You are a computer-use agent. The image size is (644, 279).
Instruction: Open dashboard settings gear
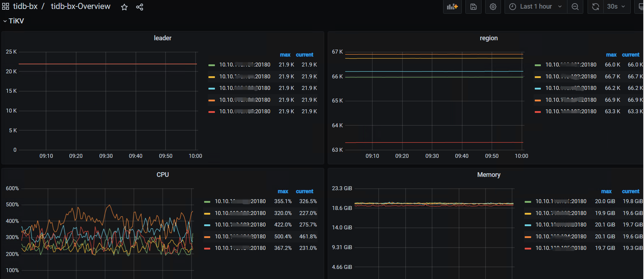pos(493,6)
